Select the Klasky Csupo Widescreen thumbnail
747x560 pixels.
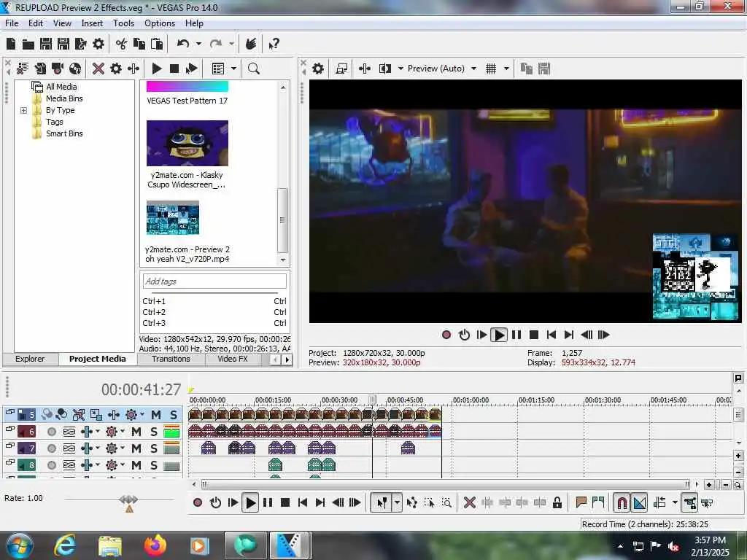pos(187,143)
